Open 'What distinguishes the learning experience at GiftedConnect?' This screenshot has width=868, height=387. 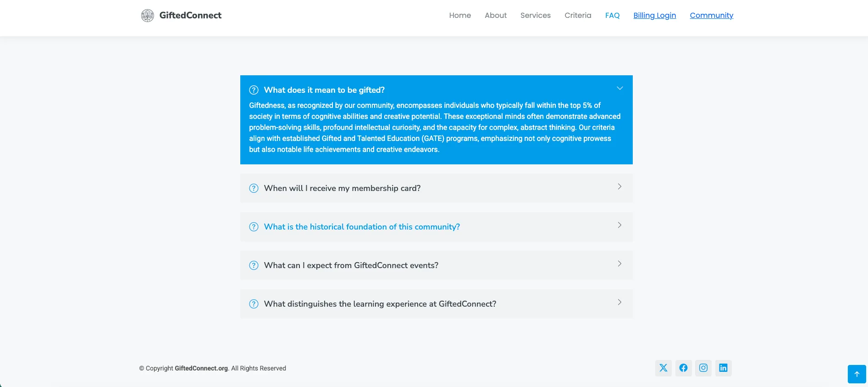tap(380, 304)
